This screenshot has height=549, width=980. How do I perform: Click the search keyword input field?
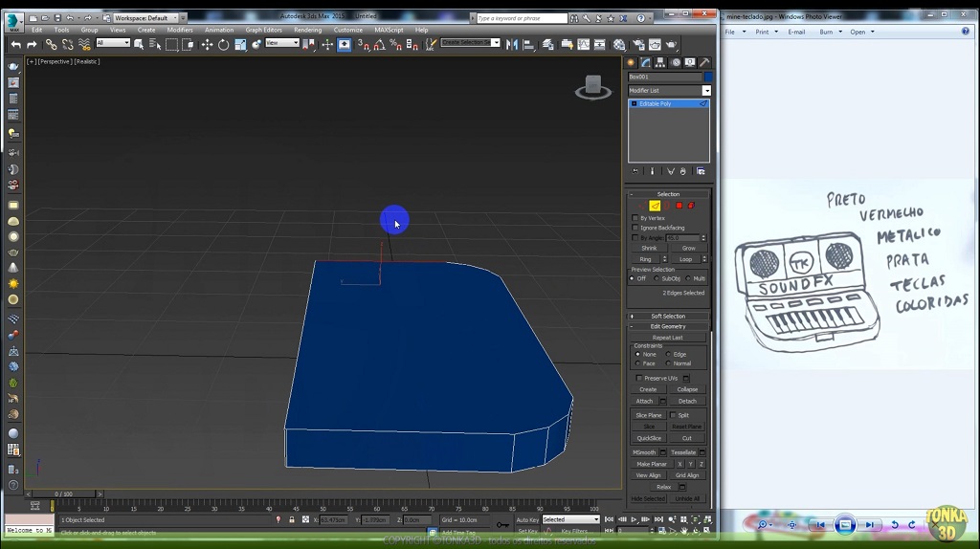pos(520,17)
